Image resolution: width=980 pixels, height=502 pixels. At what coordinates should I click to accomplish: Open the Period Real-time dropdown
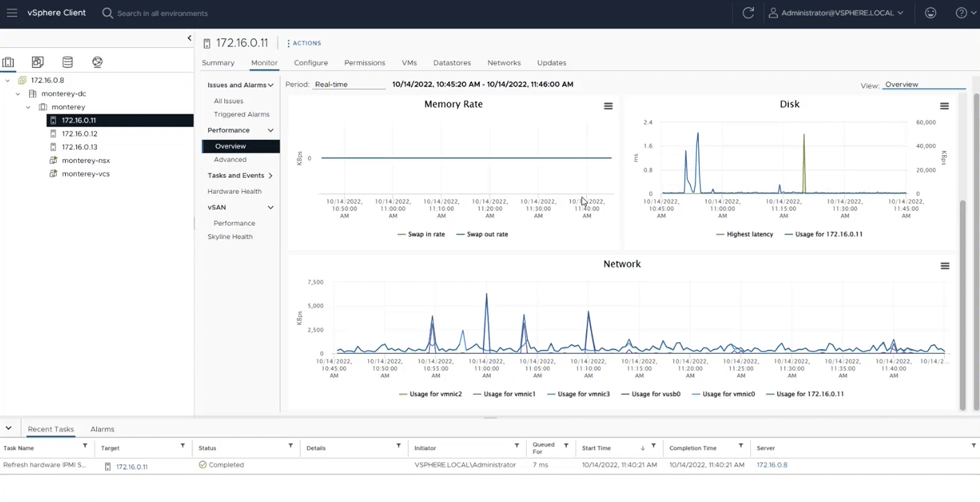coord(349,84)
